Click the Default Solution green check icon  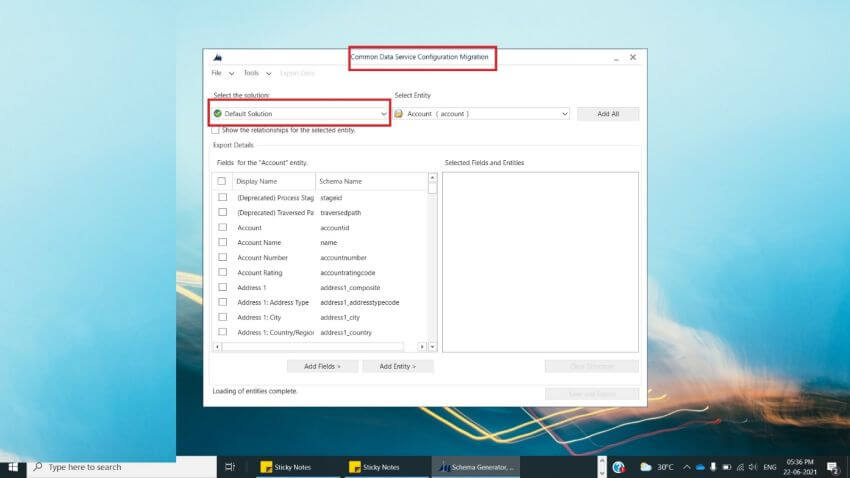tap(217, 113)
